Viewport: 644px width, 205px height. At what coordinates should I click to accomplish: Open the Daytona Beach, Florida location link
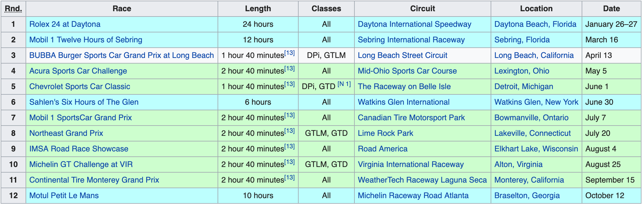tap(535, 24)
